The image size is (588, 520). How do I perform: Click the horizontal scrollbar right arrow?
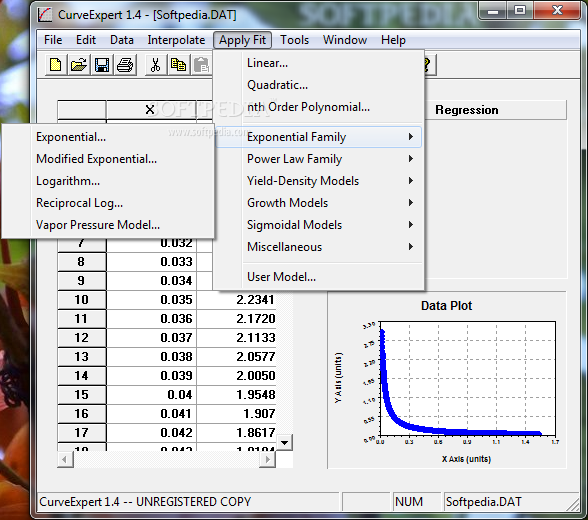coord(267,459)
